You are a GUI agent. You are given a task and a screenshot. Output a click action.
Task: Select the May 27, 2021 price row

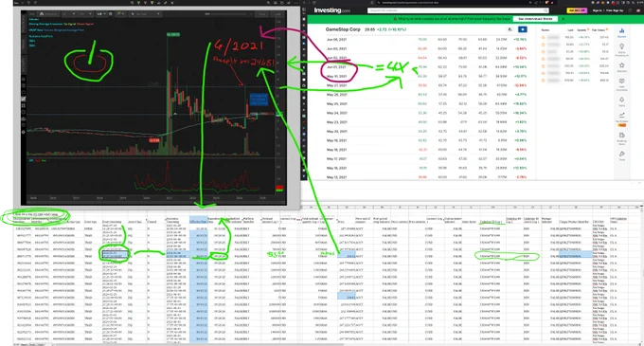[x=426, y=85]
